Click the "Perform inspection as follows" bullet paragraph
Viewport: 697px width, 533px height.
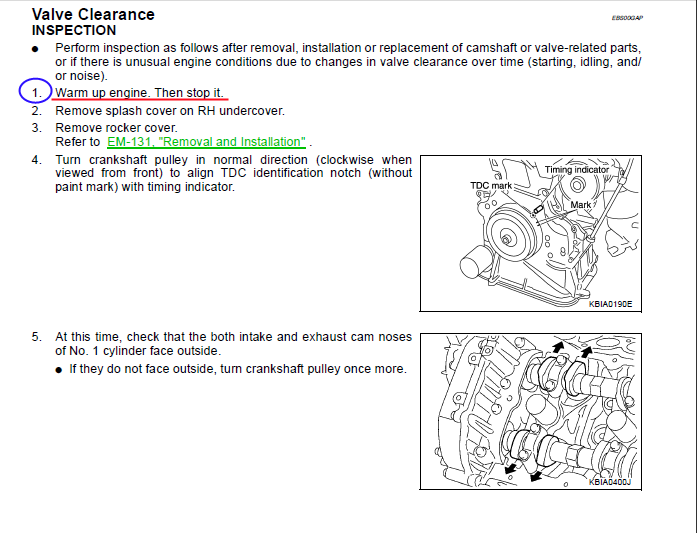[348, 61]
